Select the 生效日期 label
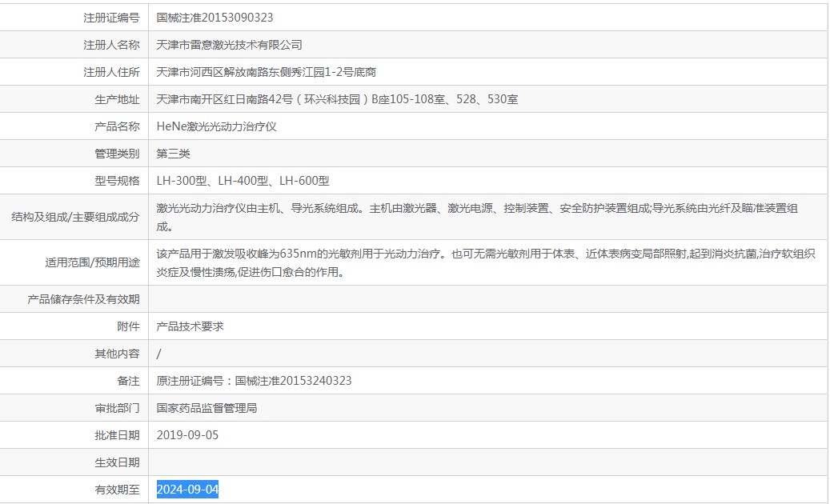 (x=117, y=462)
